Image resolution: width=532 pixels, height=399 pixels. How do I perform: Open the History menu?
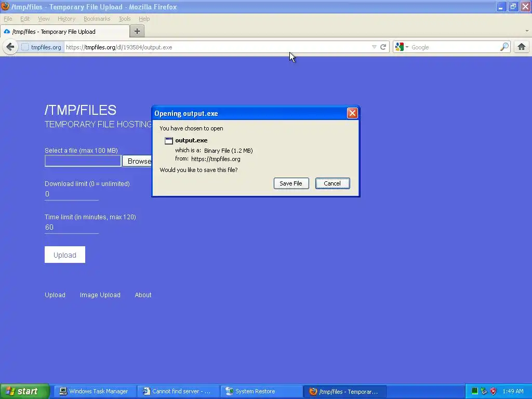coord(66,19)
